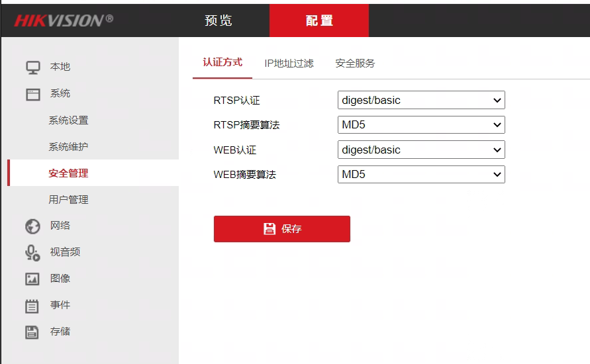Open 系统设置 in the sidebar
Image resolution: width=590 pixels, height=364 pixels.
(x=68, y=120)
